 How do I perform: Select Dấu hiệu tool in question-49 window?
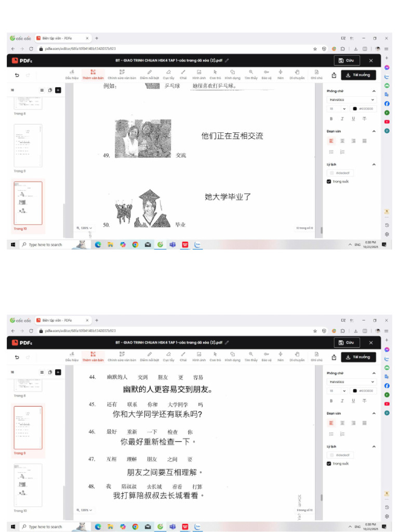(x=72, y=74)
